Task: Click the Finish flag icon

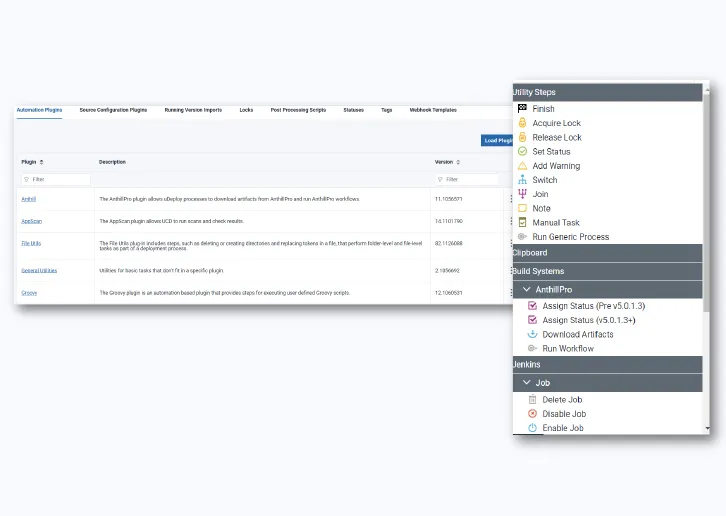Action: tap(522, 109)
